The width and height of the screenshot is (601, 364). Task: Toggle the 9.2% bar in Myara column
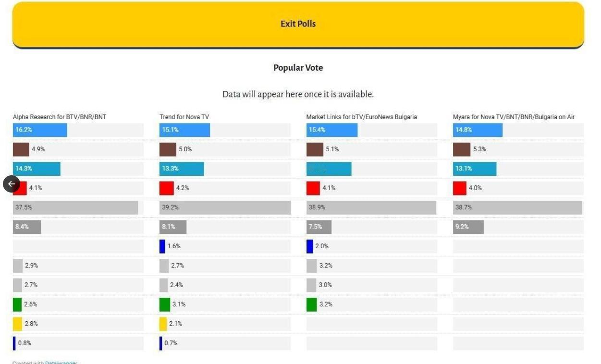pyautogui.click(x=468, y=227)
